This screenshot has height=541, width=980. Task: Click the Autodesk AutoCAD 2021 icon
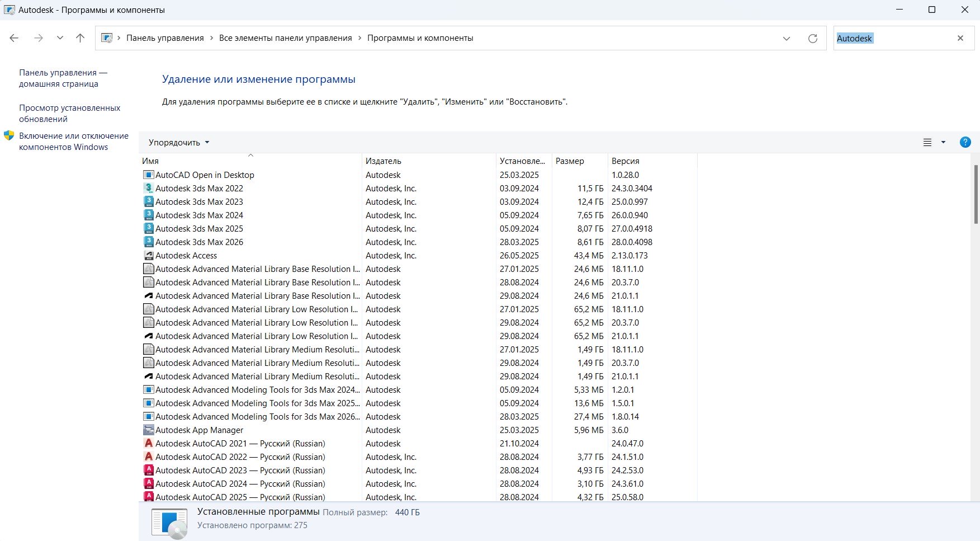click(x=149, y=444)
